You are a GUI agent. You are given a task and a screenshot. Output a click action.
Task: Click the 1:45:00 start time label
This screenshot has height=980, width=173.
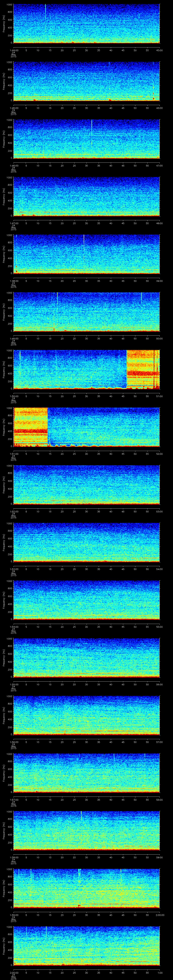point(14,108)
